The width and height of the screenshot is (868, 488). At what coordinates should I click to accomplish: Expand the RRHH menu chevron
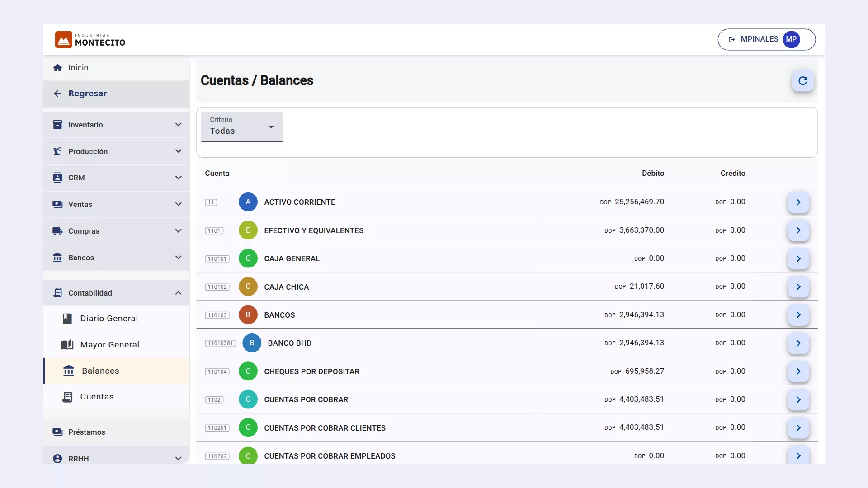[179, 459]
